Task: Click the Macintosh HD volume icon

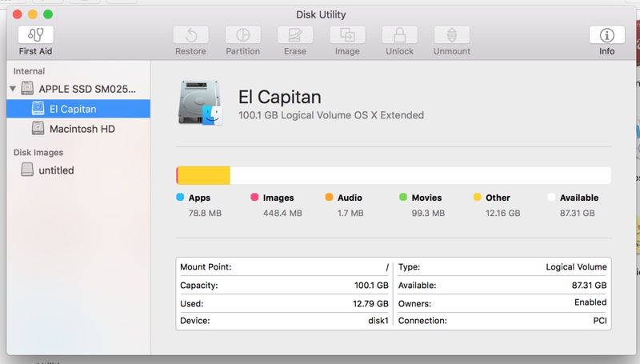Action: pos(38,128)
